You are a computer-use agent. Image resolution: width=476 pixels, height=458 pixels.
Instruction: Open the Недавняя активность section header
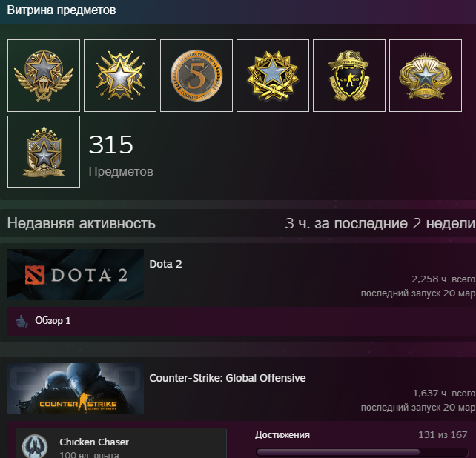coord(82,223)
